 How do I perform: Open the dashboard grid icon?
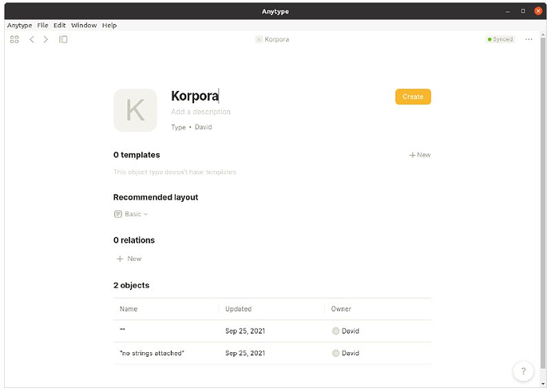[x=14, y=39]
